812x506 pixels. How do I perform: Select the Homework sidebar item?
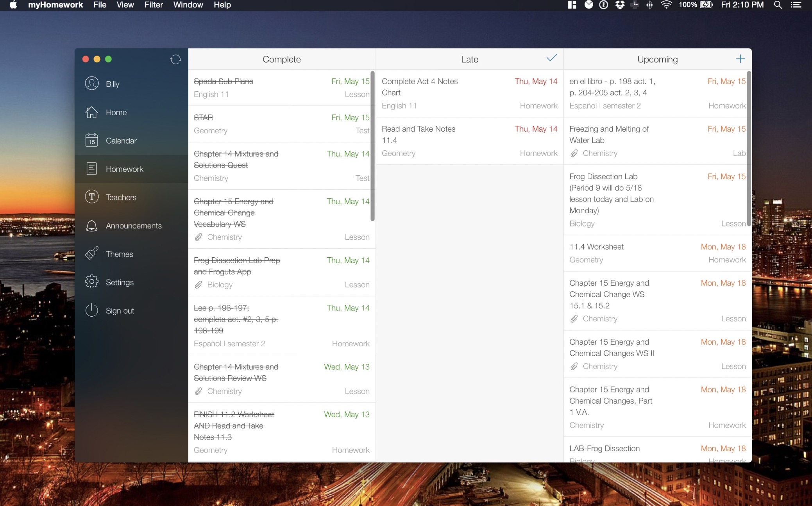(x=124, y=169)
